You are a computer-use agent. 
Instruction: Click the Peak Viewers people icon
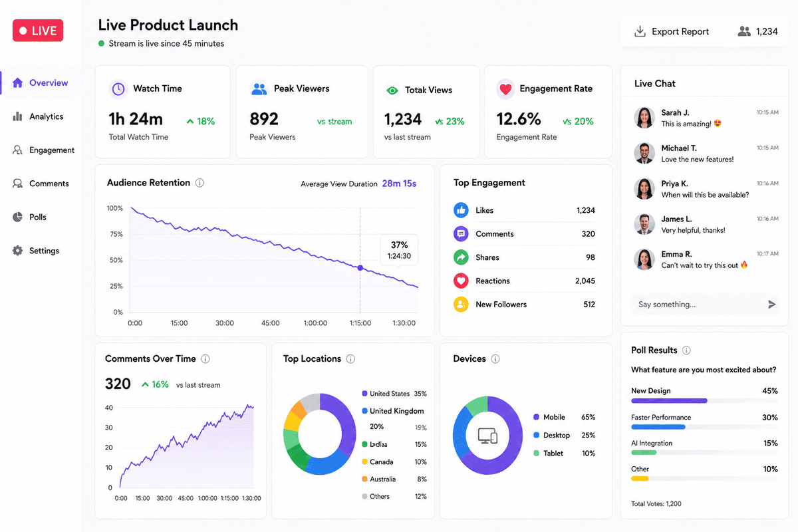(x=259, y=88)
